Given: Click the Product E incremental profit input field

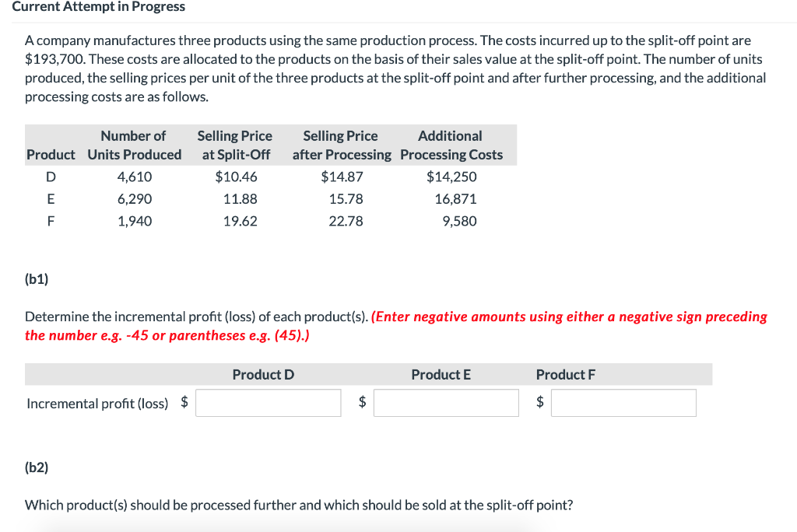Looking at the screenshot, I should [x=446, y=403].
